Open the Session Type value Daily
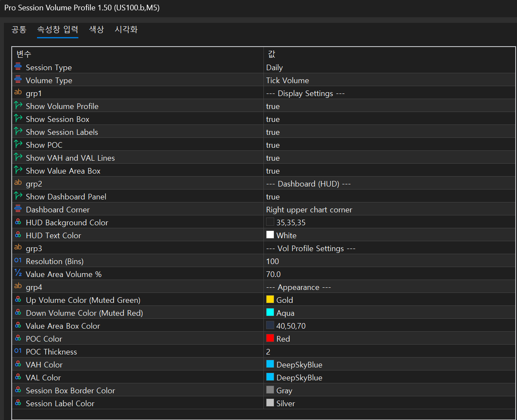 click(275, 68)
